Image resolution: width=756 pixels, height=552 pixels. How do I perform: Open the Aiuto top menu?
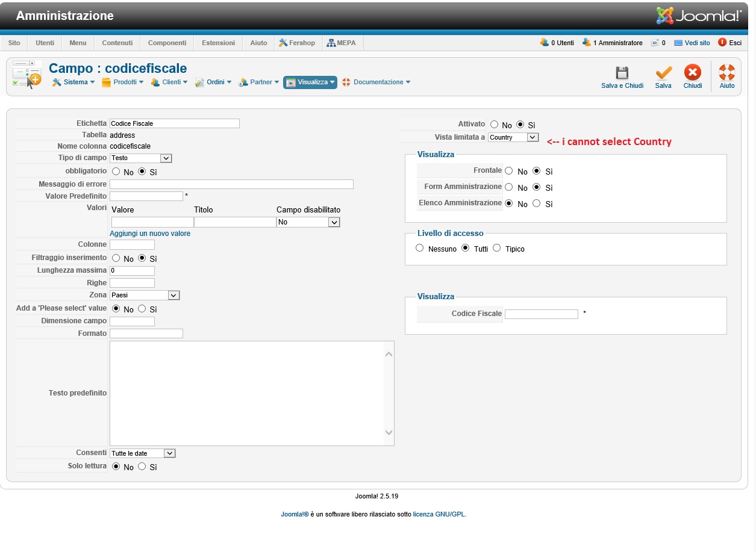(x=259, y=43)
